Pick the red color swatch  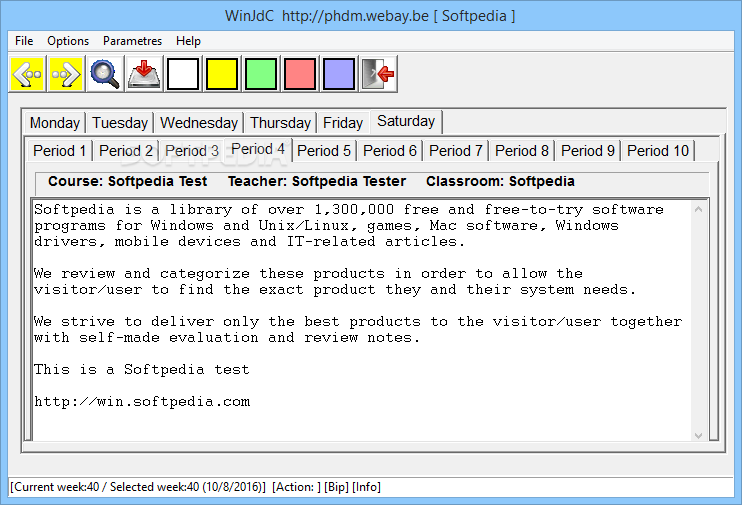click(300, 74)
